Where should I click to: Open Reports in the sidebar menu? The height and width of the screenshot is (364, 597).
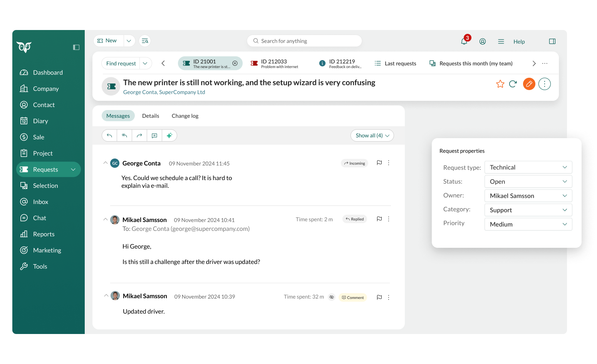[44, 234]
